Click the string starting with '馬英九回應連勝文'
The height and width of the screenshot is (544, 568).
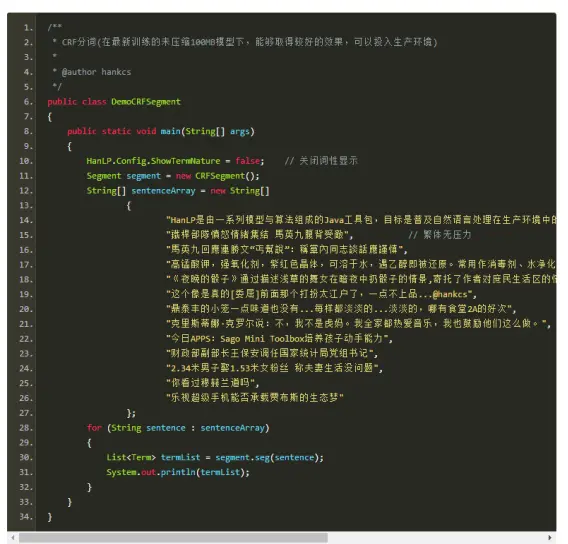point(284,250)
